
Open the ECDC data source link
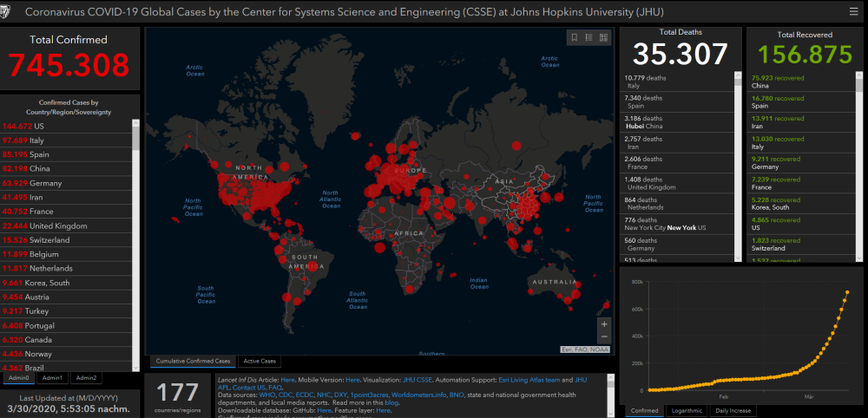point(305,395)
